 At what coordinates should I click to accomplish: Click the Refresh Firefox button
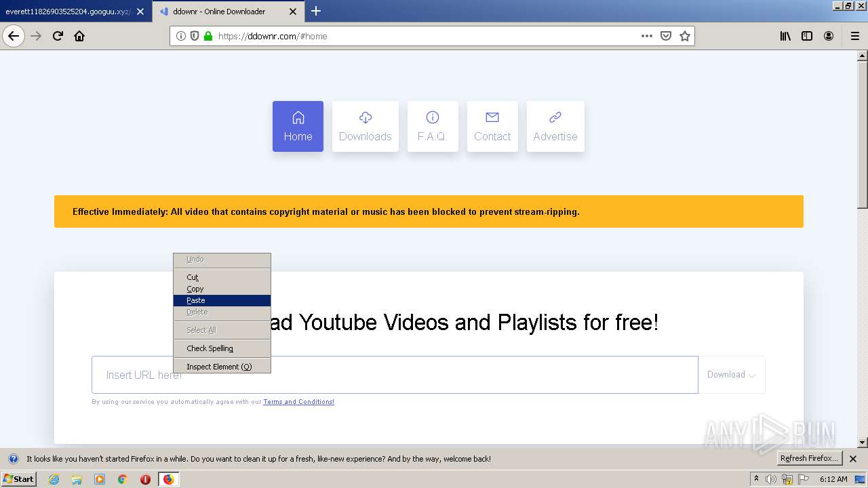pyautogui.click(x=809, y=459)
